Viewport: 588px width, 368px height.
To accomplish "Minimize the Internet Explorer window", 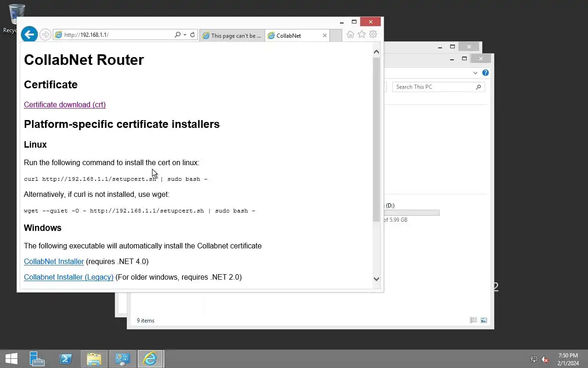I will pos(342,22).
